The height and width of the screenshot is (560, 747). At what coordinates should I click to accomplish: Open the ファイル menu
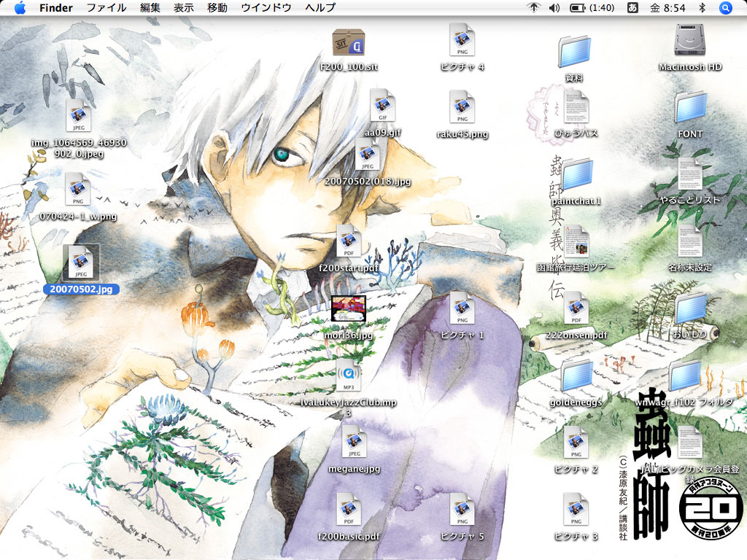click(x=107, y=7)
